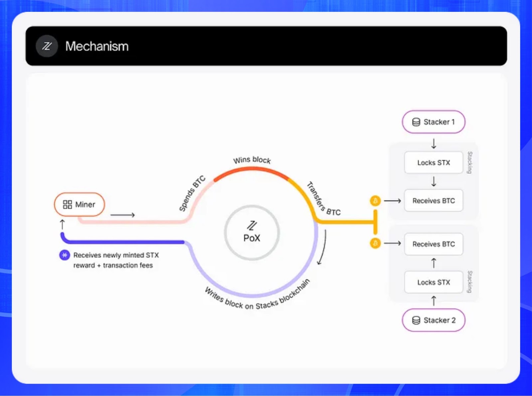532x396 pixels.
Task: Click the right-pointing arrow next to Miner
Action: (x=122, y=215)
